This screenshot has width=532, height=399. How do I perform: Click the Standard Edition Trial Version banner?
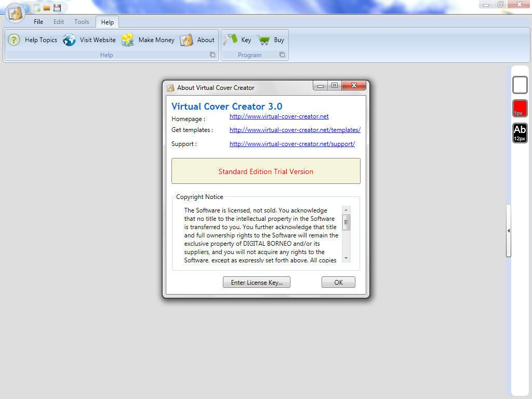coord(266,171)
